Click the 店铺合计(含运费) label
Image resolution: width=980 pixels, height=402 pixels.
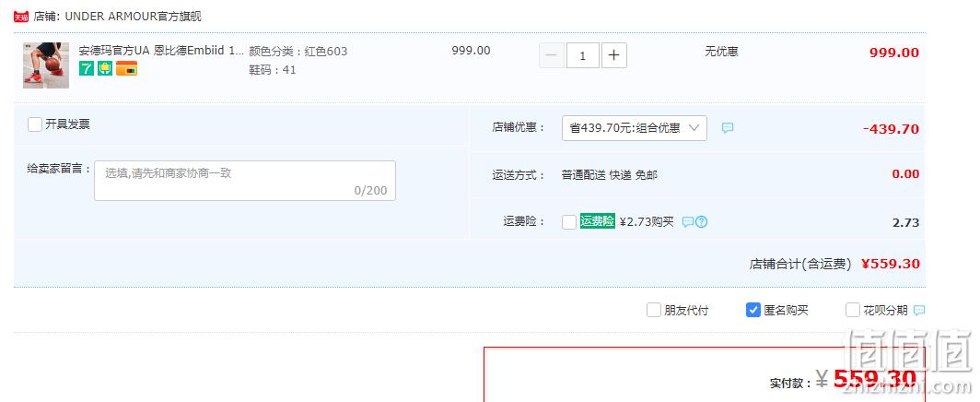(800, 265)
